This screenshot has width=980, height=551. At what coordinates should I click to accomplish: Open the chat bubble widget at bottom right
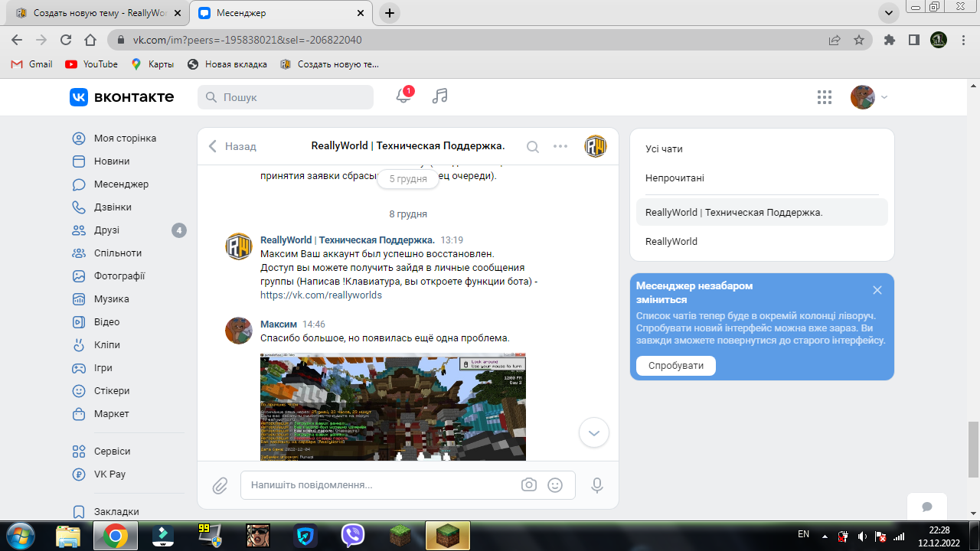click(x=926, y=507)
